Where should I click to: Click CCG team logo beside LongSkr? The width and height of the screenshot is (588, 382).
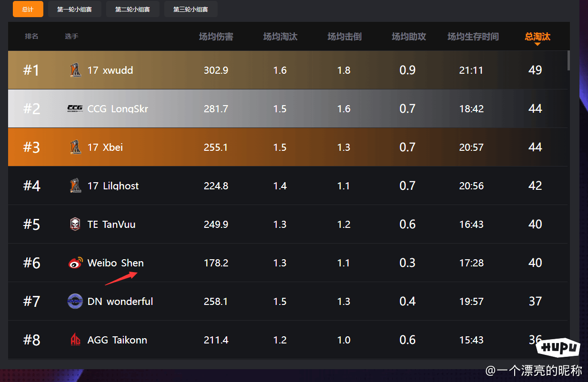point(75,109)
